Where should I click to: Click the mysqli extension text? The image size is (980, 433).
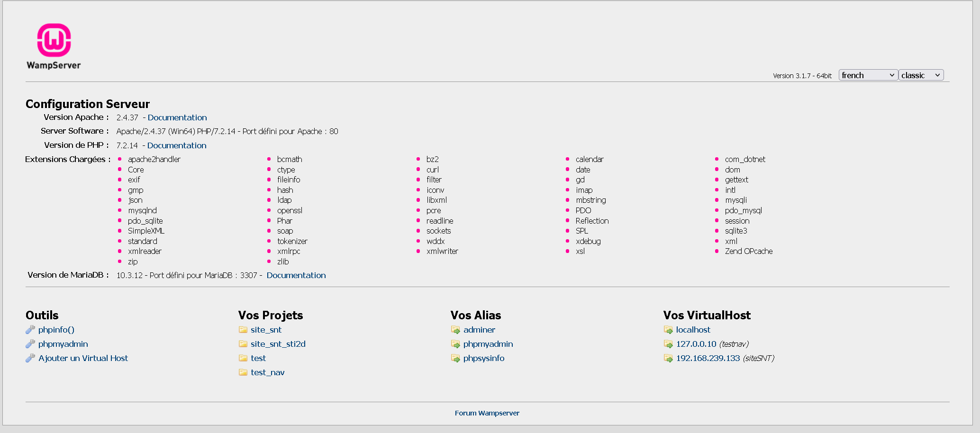(736, 200)
